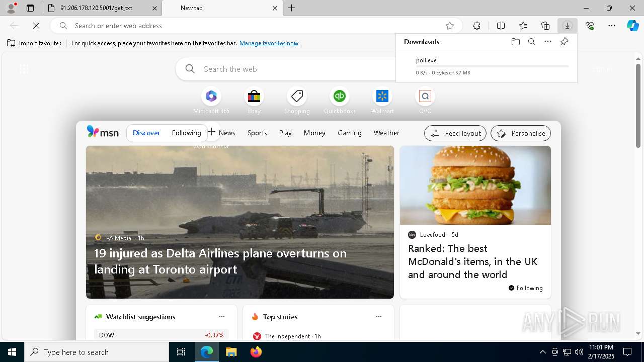This screenshot has height=362, width=644.
Task: Open a new tab with plus button
Action: (x=292, y=8)
